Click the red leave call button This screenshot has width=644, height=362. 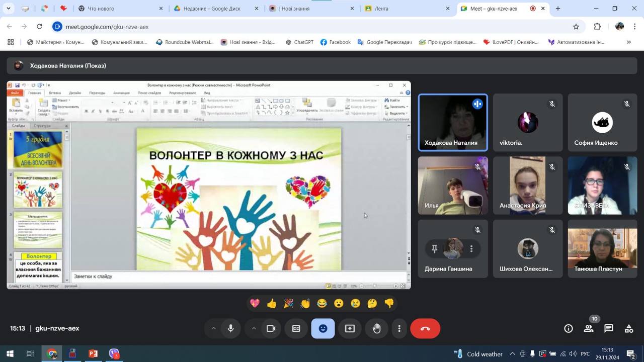(x=425, y=328)
